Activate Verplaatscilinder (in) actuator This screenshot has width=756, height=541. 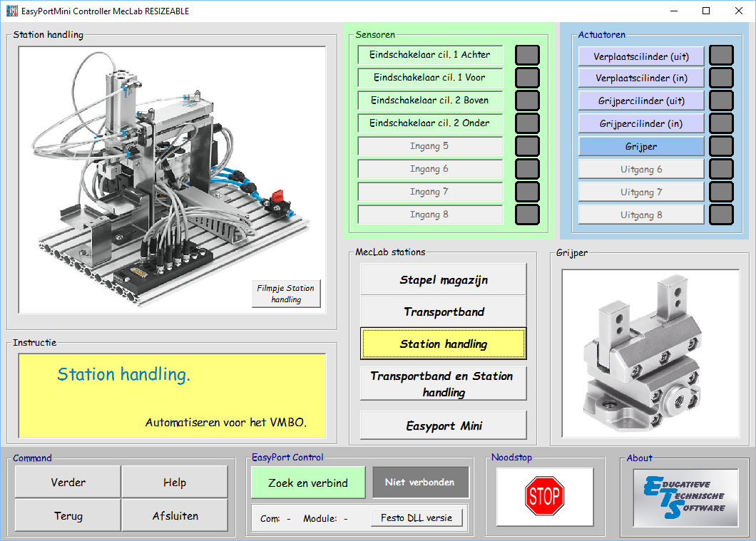point(640,78)
